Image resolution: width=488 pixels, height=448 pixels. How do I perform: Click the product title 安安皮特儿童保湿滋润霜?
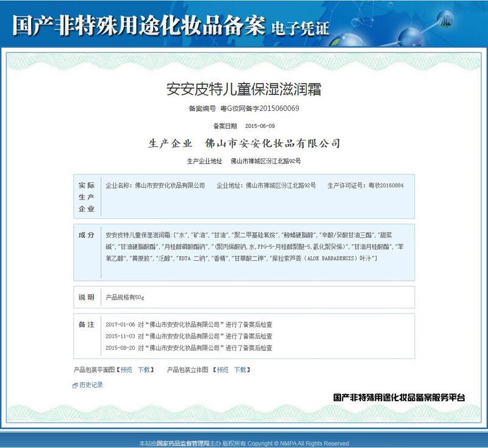click(243, 89)
